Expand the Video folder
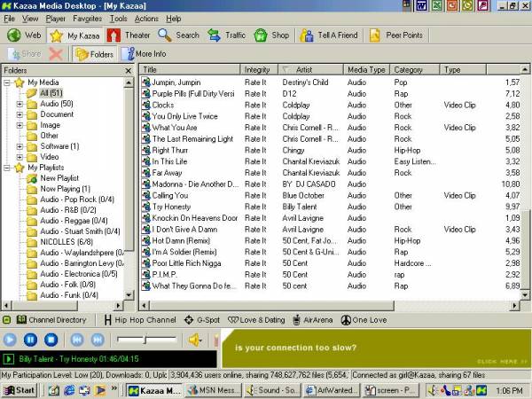Screen dimensions: 532x399 click(20, 157)
